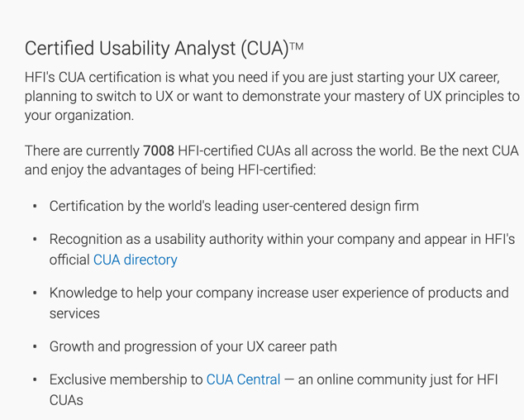
Task: Open the CUA directory link
Action: (x=135, y=260)
